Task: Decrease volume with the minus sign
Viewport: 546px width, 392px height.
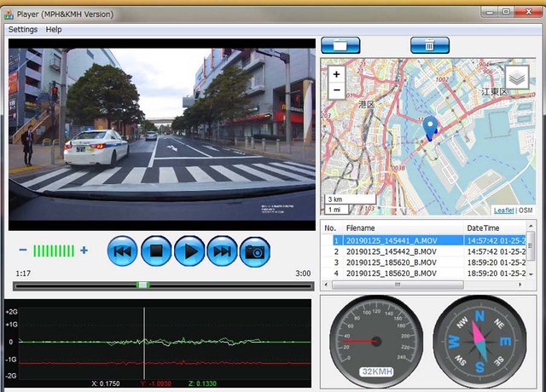Action: [x=23, y=251]
